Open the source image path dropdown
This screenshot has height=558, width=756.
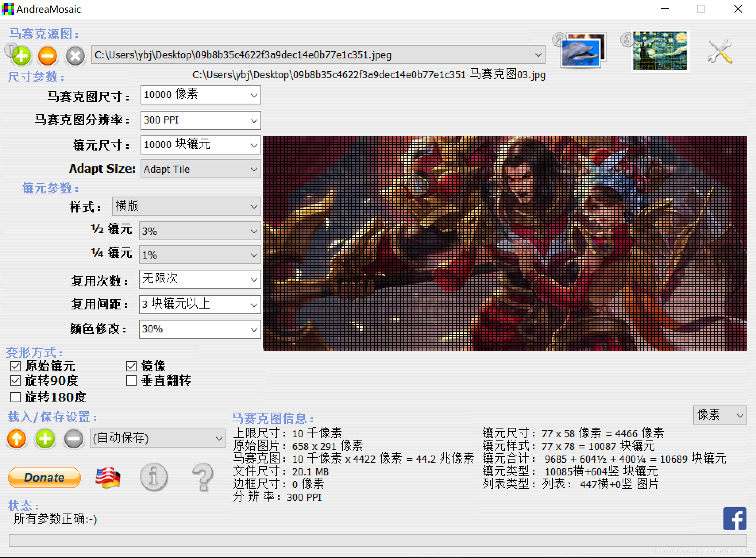point(318,55)
